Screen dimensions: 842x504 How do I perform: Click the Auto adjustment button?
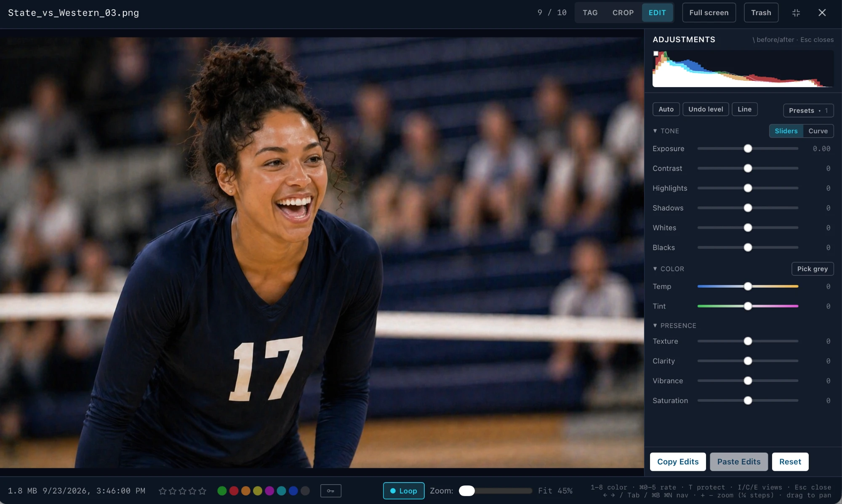click(666, 109)
